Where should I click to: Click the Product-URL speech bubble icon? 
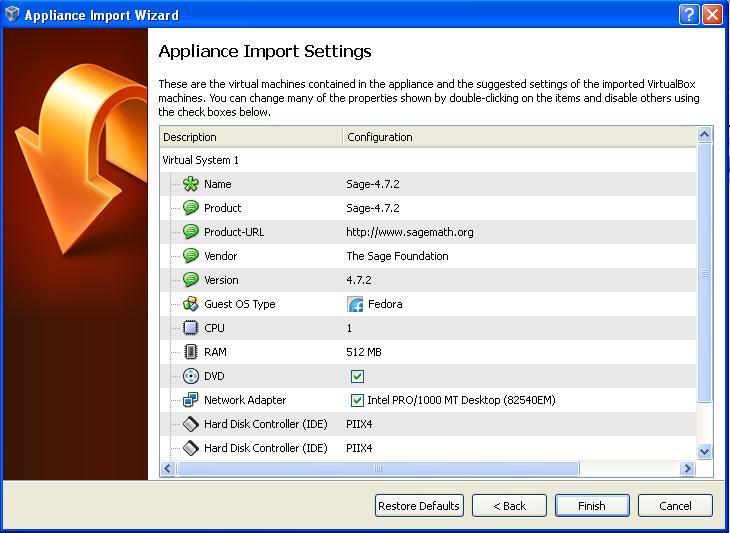pyautogui.click(x=191, y=232)
